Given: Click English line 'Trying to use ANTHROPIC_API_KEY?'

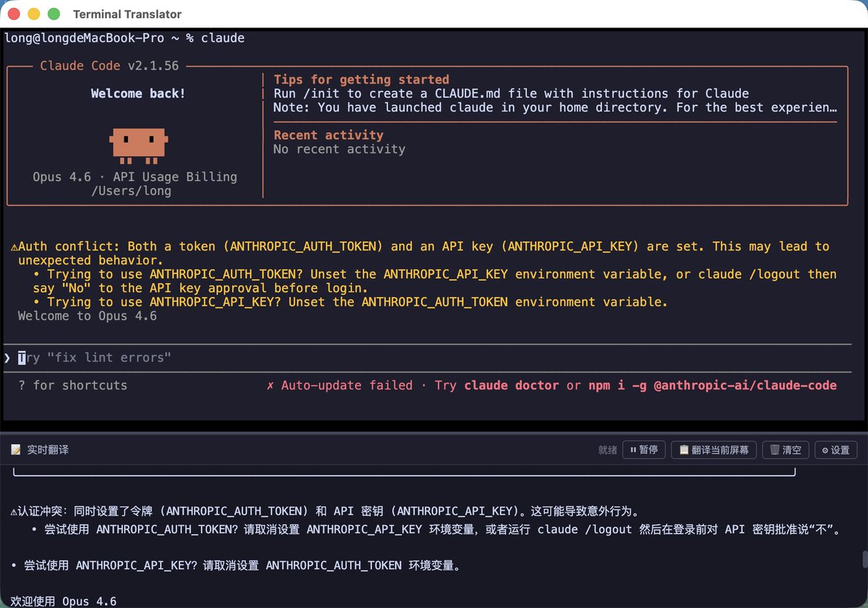Looking at the screenshot, I should coord(351,302).
